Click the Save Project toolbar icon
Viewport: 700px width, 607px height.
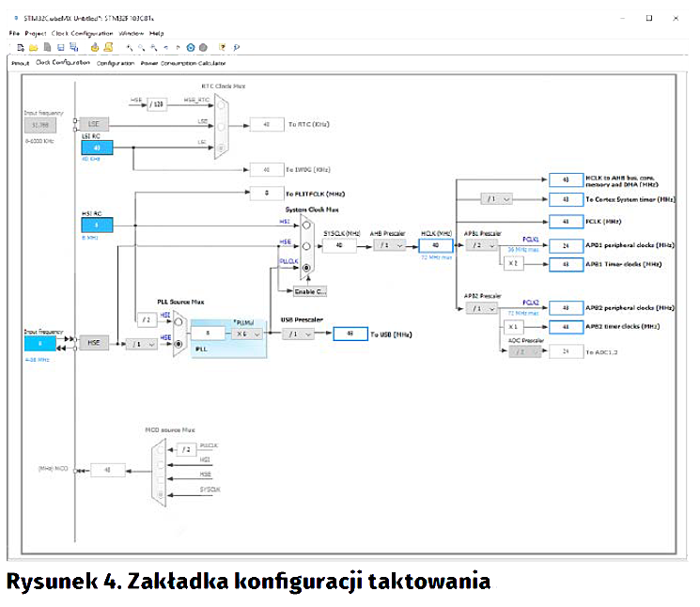point(60,47)
